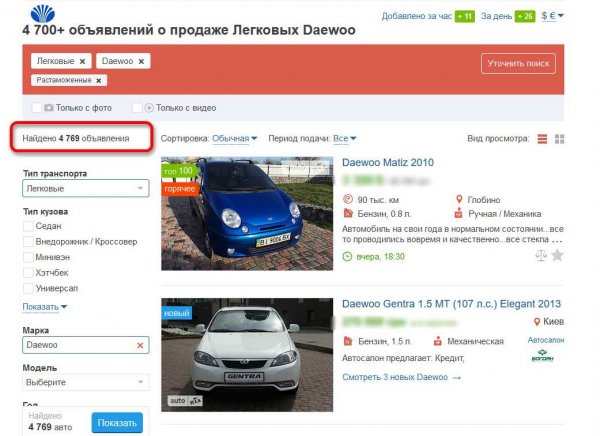Viewport: 600px width, 436px height.
Task: Click the горячее badge on Matiz photo
Action: (x=179, y=189)
